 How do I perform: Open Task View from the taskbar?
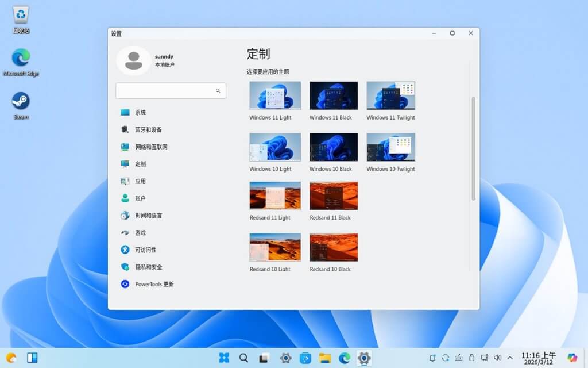(264, 358)
